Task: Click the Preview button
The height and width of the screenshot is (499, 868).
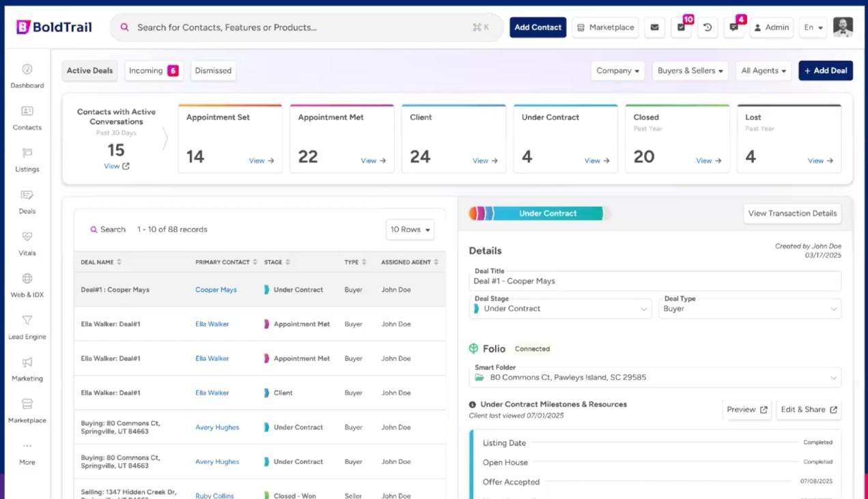Action: tap(746, 410)
